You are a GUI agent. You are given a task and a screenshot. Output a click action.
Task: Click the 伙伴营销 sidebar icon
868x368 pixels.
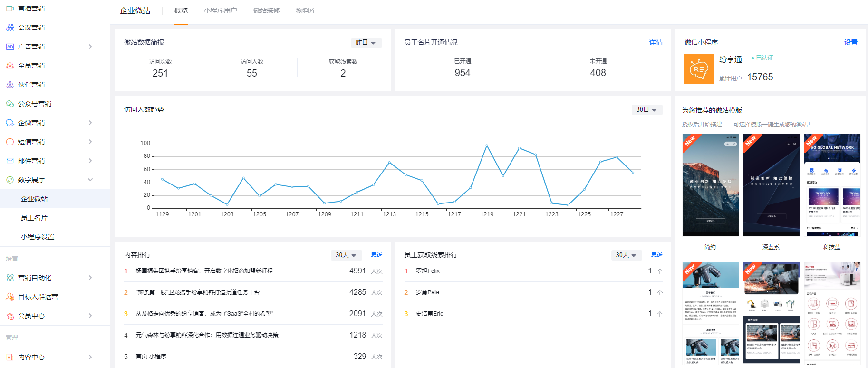[x=10, y=85]
